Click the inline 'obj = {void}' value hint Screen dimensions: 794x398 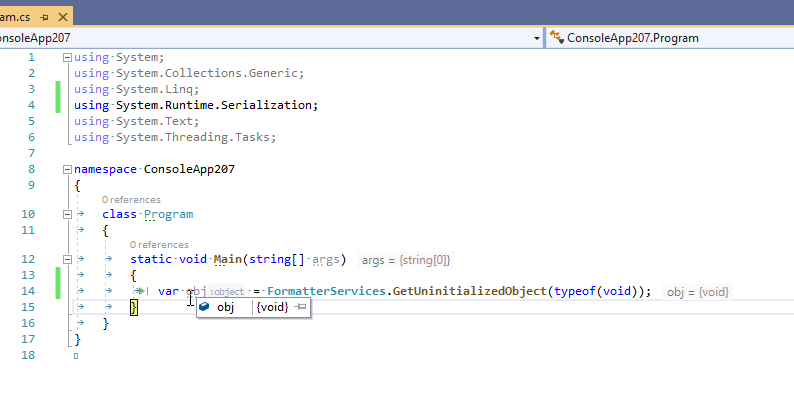tap(697, 292)
